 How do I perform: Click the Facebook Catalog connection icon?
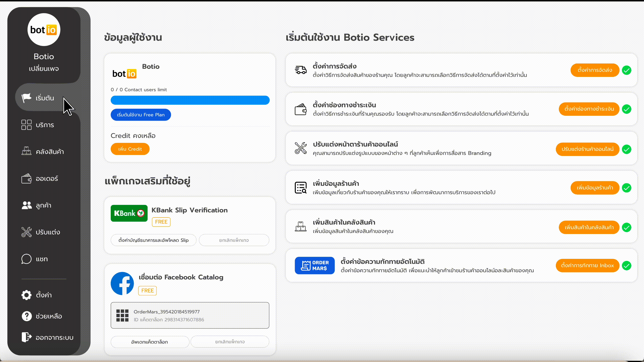pos(123,283)
